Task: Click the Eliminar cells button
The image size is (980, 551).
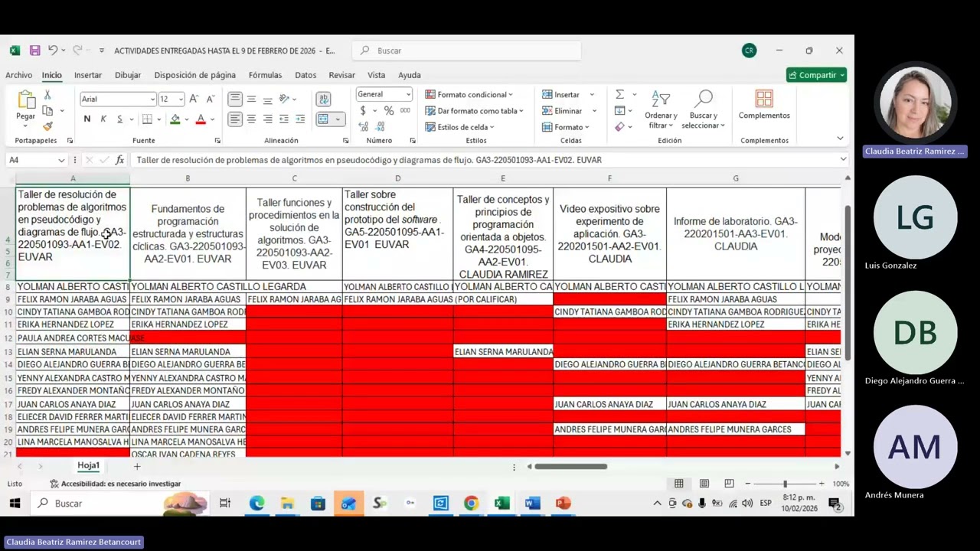Action: (x=568, y=111)
